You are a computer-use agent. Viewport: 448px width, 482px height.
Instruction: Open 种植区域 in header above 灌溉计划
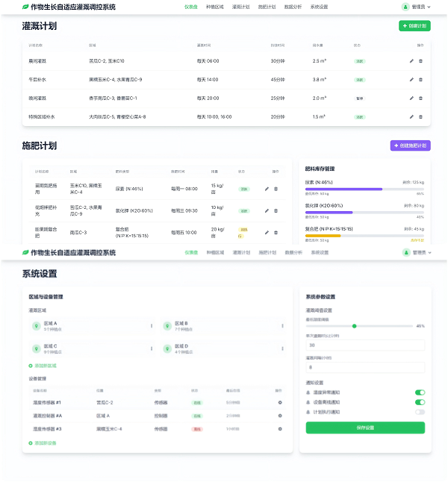(x=214, y=7)
